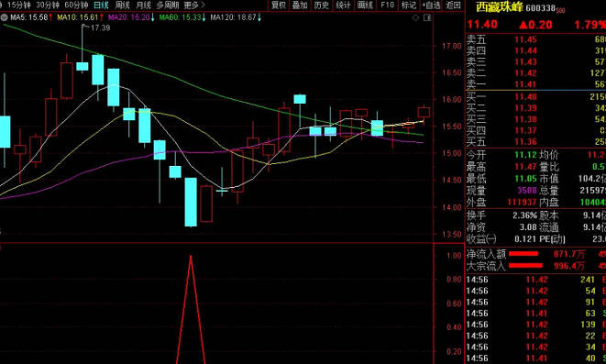Image resolution: width=606 pixels, height=364 pixels.
Task: Click the stock code 600338
Action: (541, 8)
